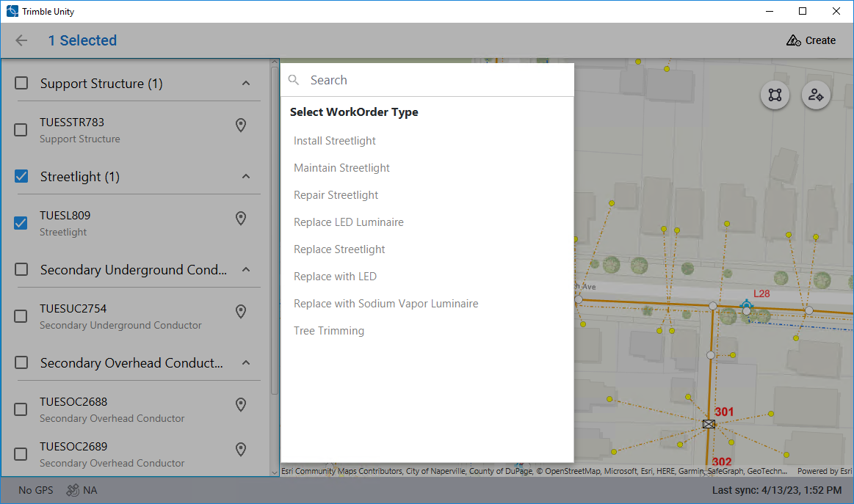The width and height of the screenshot is (854, 504).
Task: Collapse the Support Structure section
Action: click(246, 84)
